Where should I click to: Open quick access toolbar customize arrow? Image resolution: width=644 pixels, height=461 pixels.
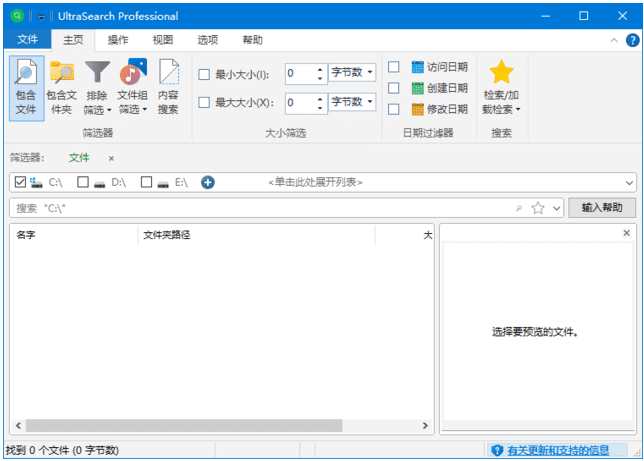(41, 17)
